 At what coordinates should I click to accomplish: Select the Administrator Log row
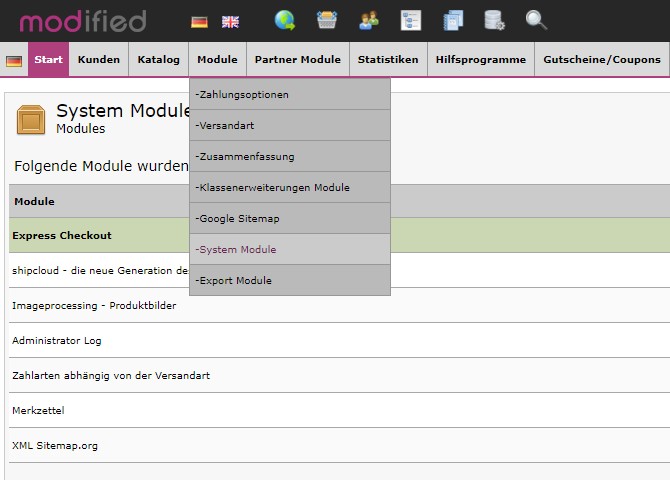pos(339,340)
